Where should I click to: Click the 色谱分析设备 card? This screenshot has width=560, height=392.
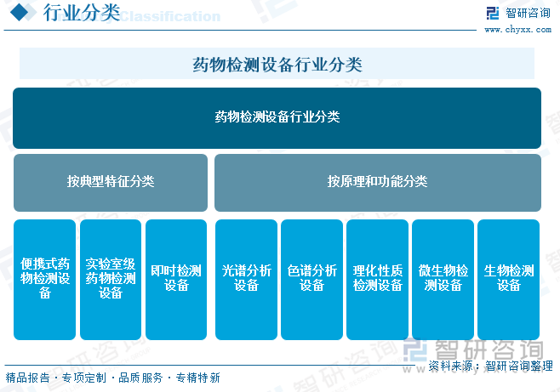[x=311, y=280]
